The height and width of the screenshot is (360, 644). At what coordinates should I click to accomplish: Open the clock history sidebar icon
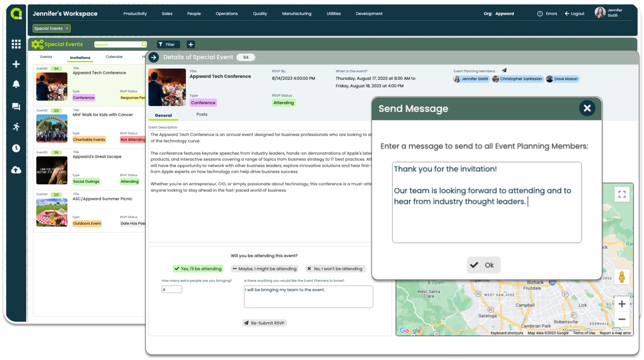click(16, 148)
